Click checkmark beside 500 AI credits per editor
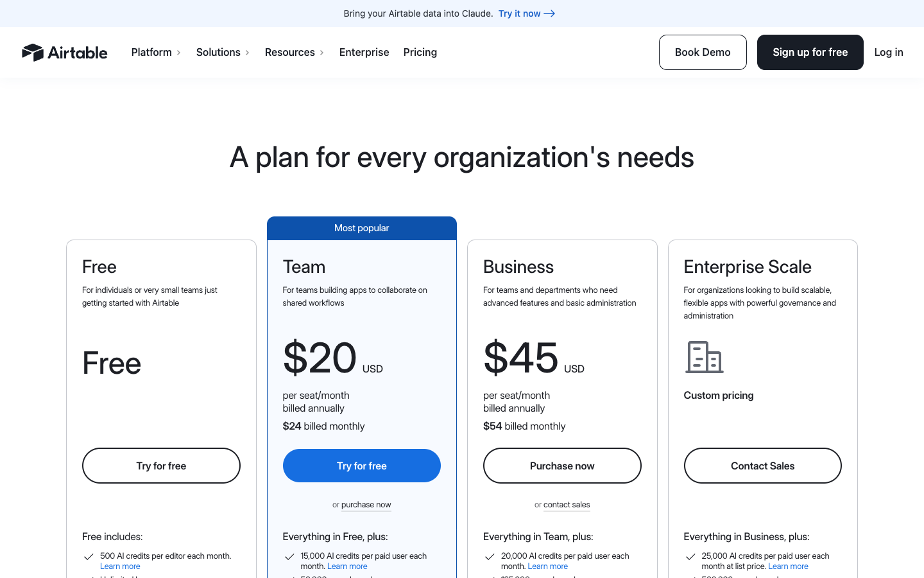 click(89, 557)
